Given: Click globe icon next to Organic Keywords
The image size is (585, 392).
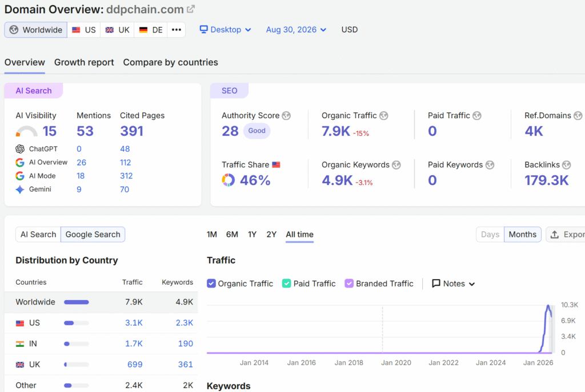Looking at the screenshot, I should [396, 165].
